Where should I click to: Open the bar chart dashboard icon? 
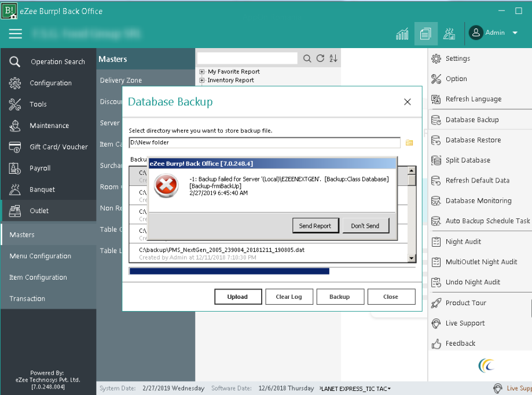point(402,34)
